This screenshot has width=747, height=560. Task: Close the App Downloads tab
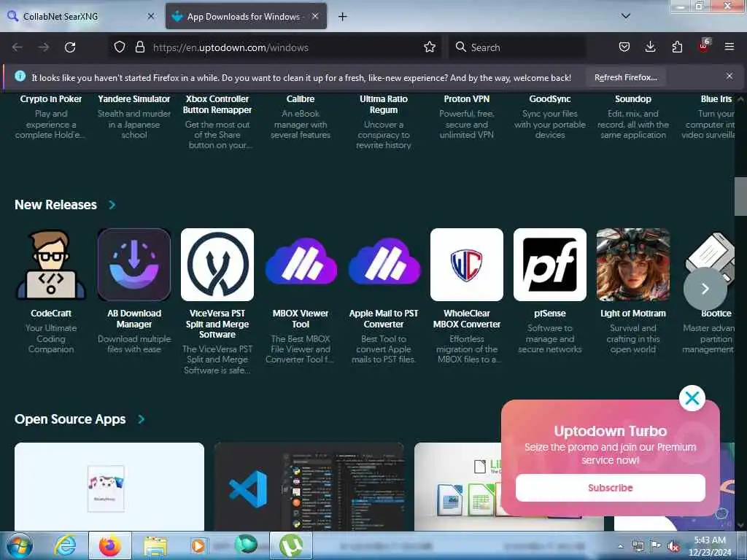[x=315, y=16]
